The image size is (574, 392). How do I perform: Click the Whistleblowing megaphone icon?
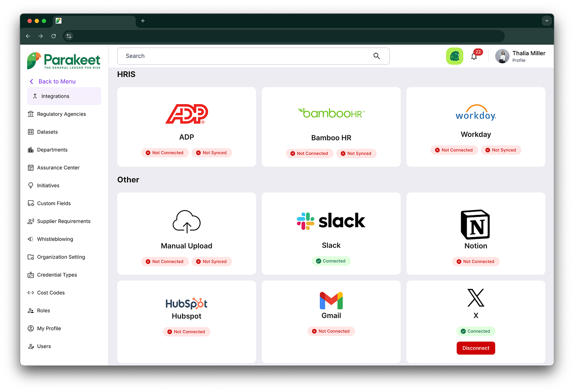(31, 239)
